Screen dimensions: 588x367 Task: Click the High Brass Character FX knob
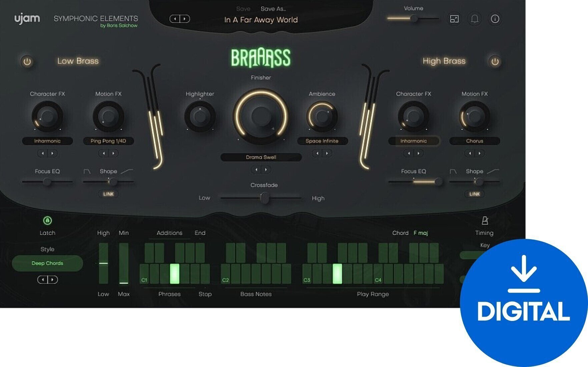coord(414,116)
